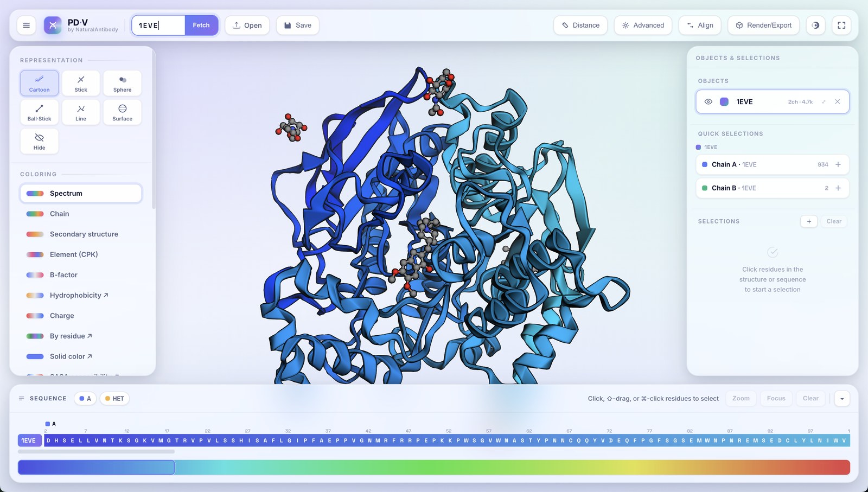Color by B-factor

tap(81, 275)
